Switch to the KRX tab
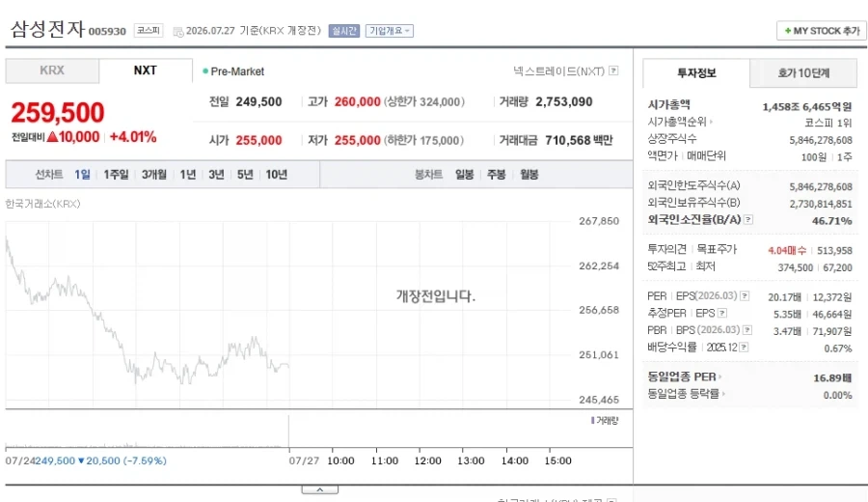This screenshot has width=868, height=502. pyautogui.click(x=52, y=70)
